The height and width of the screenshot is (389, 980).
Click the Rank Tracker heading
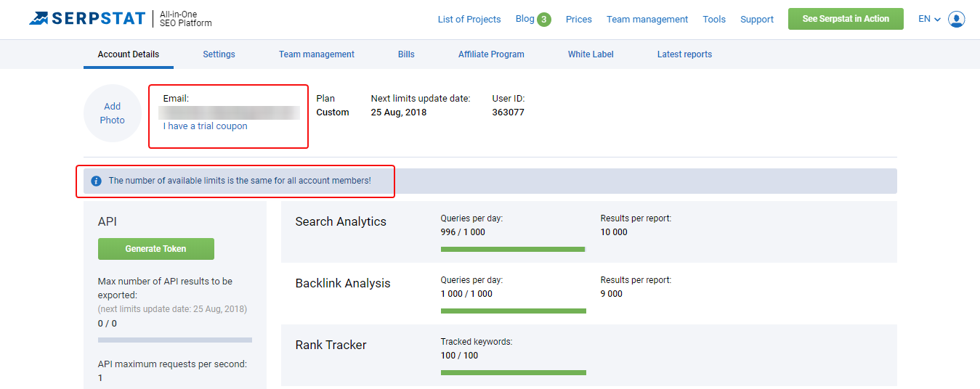click(x=331, y=345)
